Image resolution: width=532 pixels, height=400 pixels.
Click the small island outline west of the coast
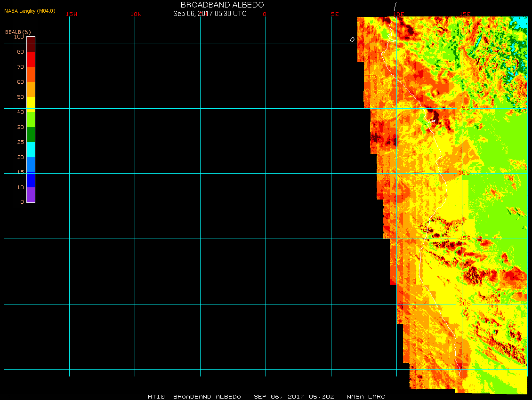352,40
